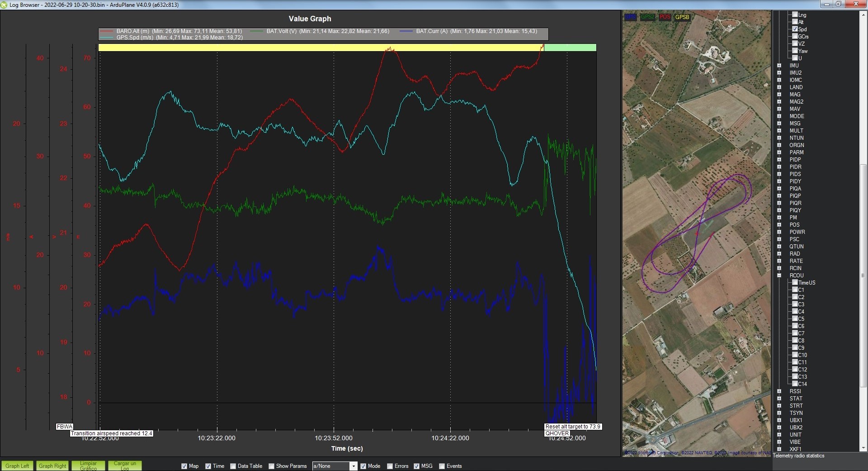Click the tree panel scroll-down arrow
The width and height of the screenshot is (868, 471).
tap(863, 448)
